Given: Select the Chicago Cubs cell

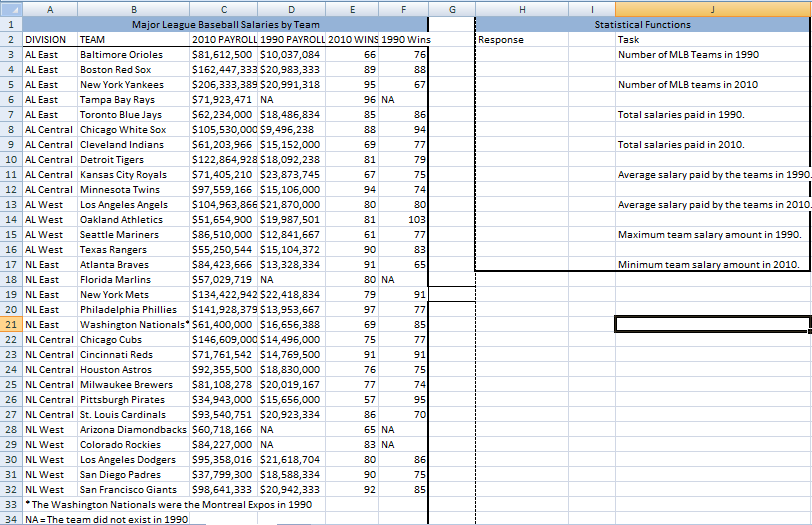Looking at the screenshot, I should pyautogui.click(x=134, y=340).
